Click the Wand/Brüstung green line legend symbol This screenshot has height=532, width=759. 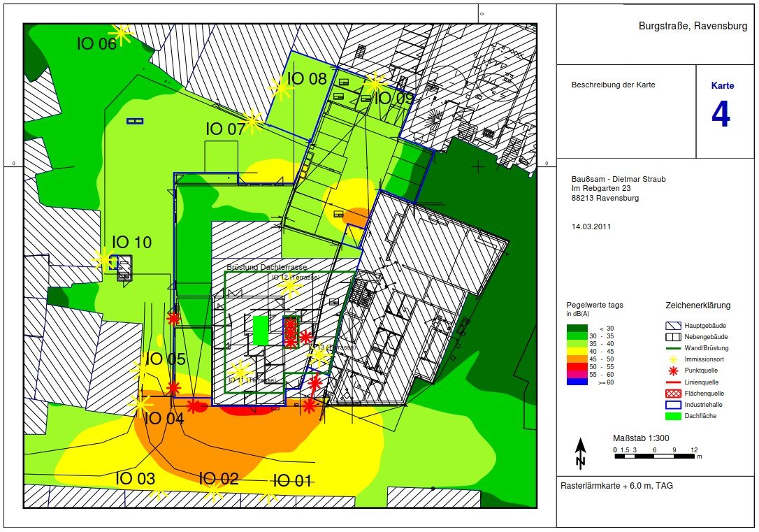[x=674, y=348]
